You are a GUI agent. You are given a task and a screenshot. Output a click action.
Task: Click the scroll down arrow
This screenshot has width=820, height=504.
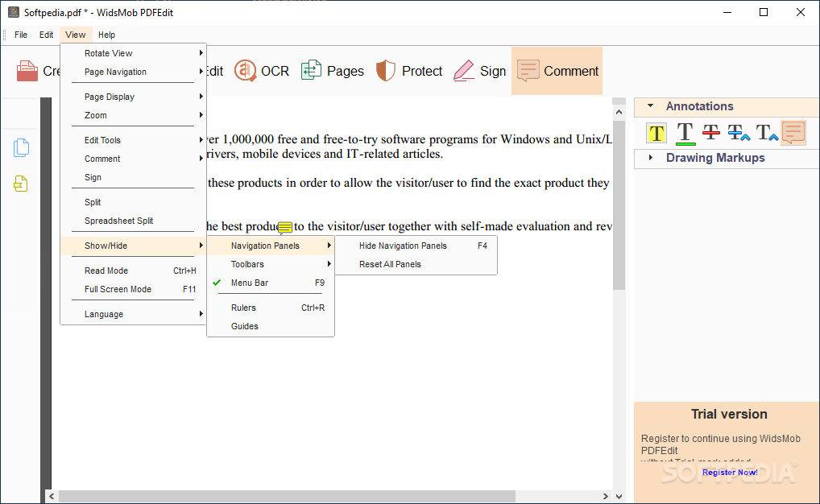click(619, 496)
